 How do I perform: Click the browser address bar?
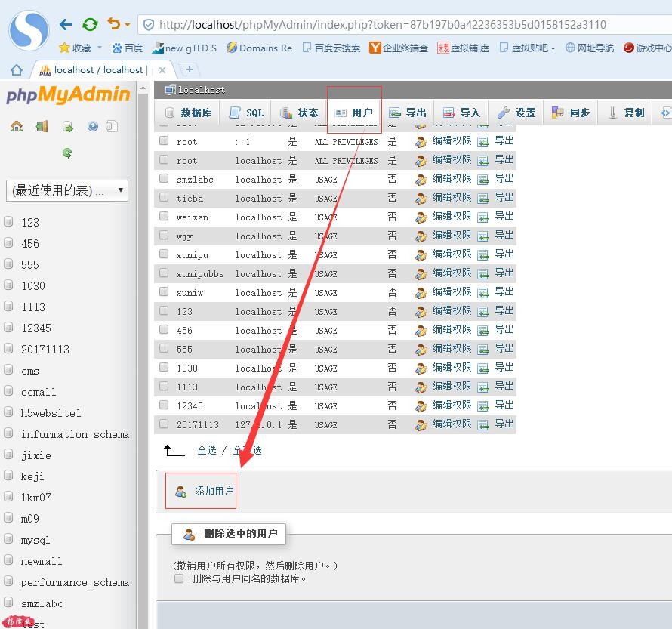click(x=405, y=25)
